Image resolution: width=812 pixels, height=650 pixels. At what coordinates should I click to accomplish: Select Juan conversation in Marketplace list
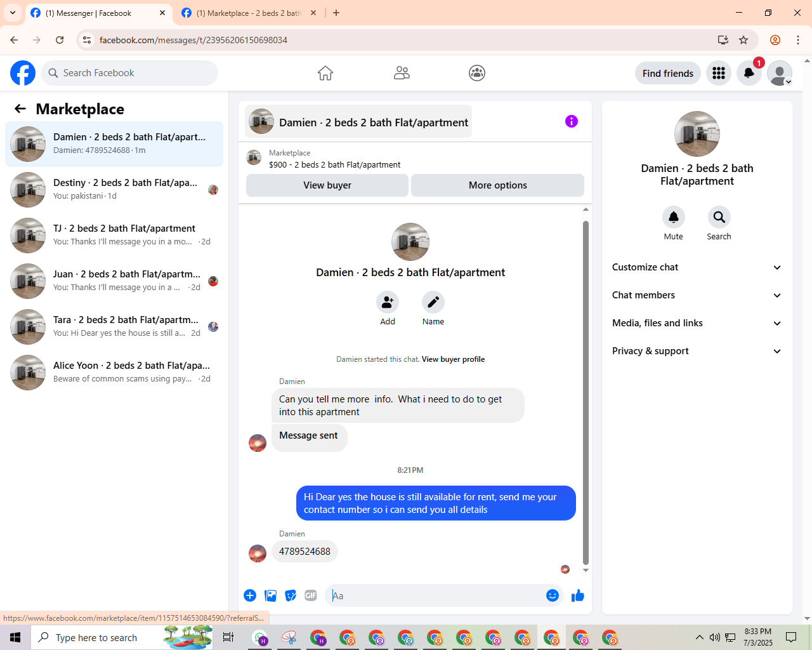pos(114,281)
